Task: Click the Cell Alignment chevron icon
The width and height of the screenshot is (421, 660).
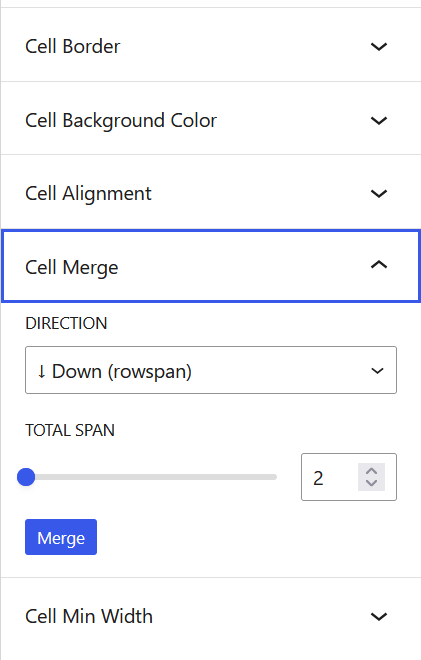Action: (x=378, y=194)
